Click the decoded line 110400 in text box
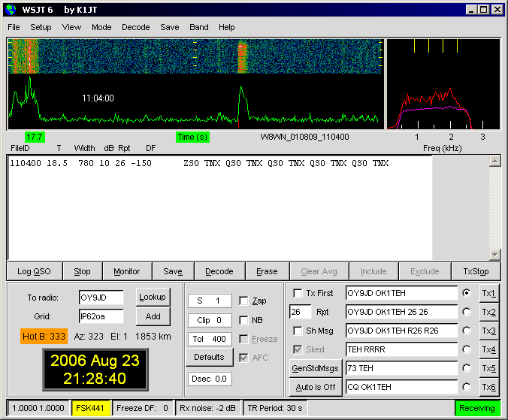Screen dimensions: 508x420 [x=199, y=163]
